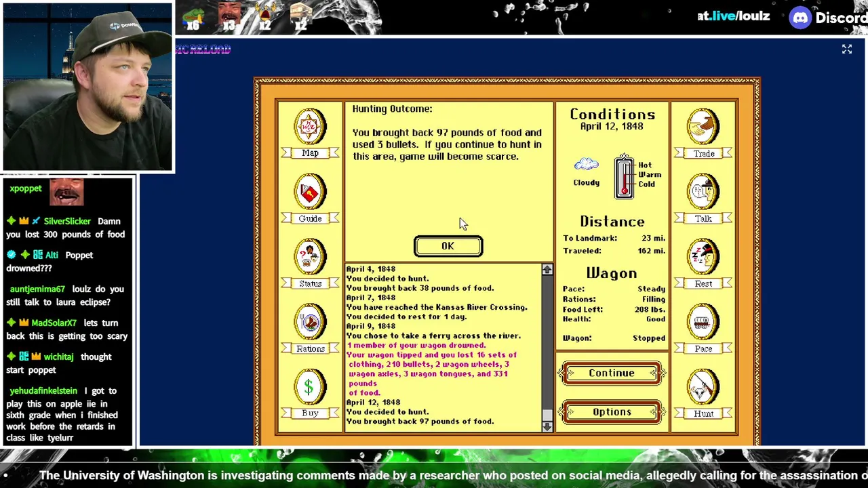
Task: Open the Rations icon
Action: (310, 322)
